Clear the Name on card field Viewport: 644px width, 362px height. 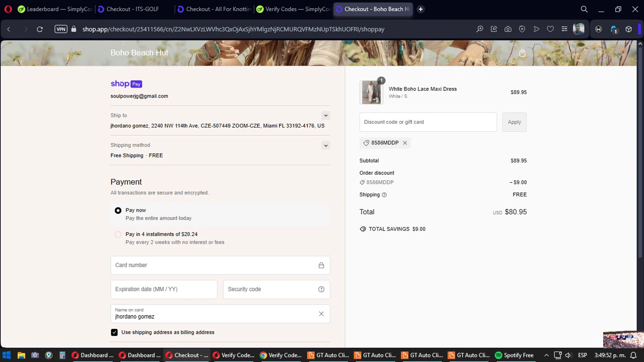click(x=321, y=314)
